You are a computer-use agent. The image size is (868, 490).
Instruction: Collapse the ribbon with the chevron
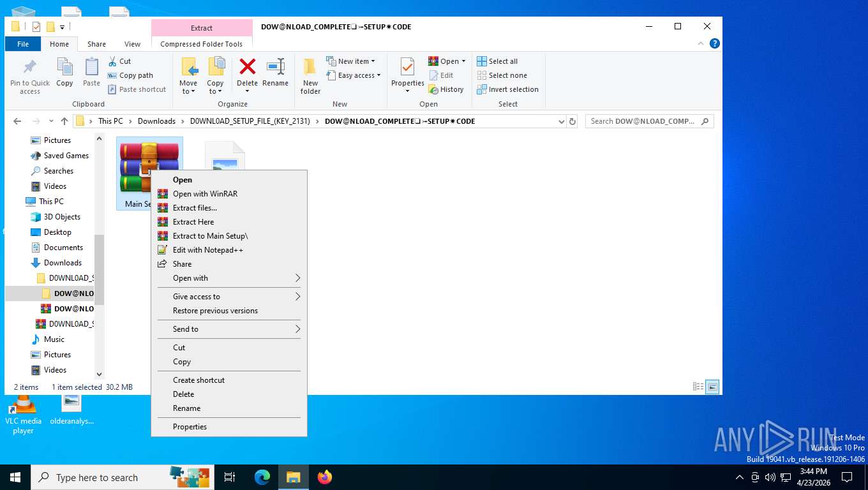702,43
